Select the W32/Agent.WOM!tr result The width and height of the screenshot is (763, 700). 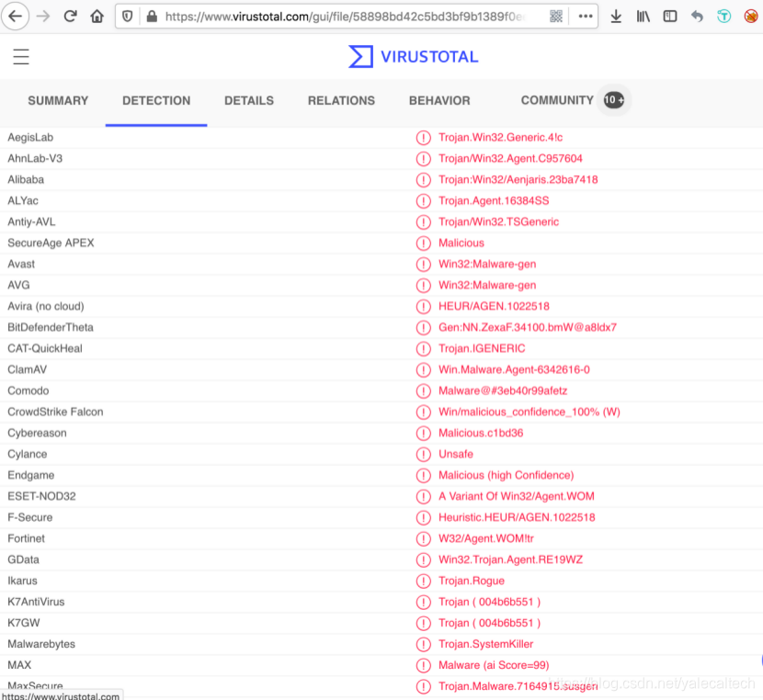click(486, 538)
